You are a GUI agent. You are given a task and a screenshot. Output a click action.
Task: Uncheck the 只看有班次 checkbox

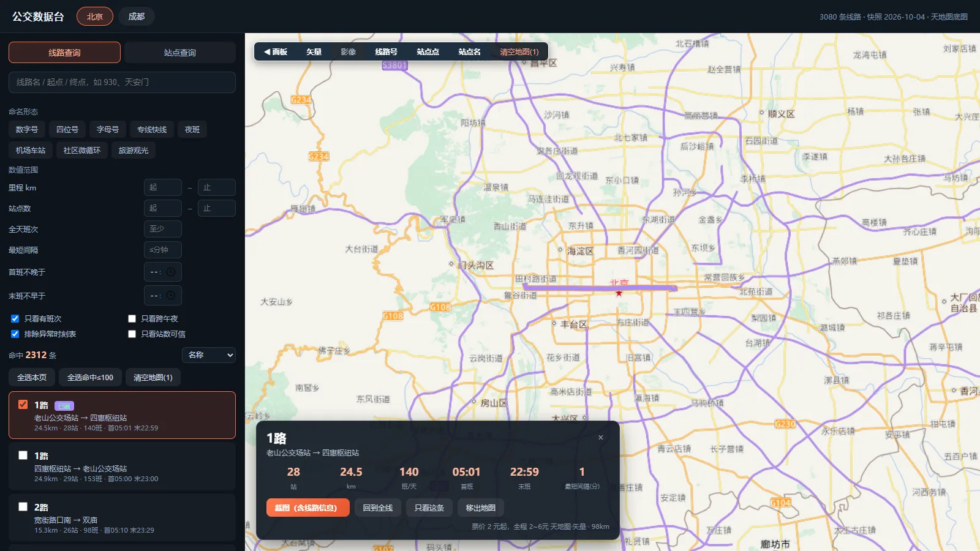coord(15,319)
